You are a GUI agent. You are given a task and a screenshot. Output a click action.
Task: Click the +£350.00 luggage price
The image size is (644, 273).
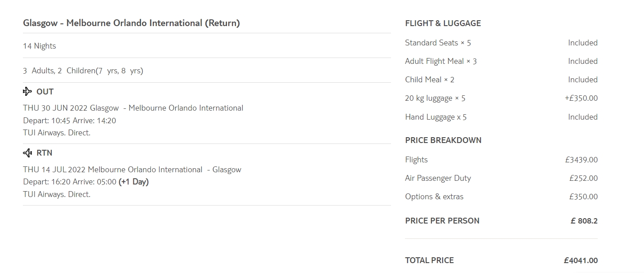point(581,98)
